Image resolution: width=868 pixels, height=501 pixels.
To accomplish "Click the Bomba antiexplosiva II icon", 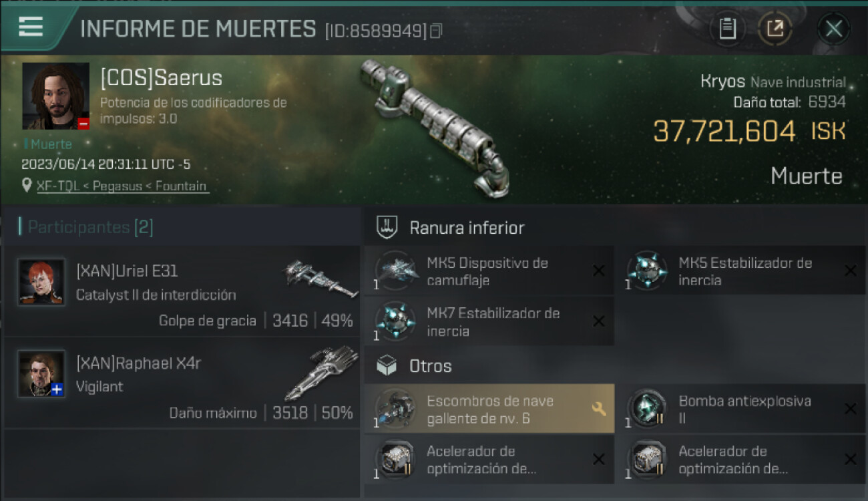I will 646,409.
